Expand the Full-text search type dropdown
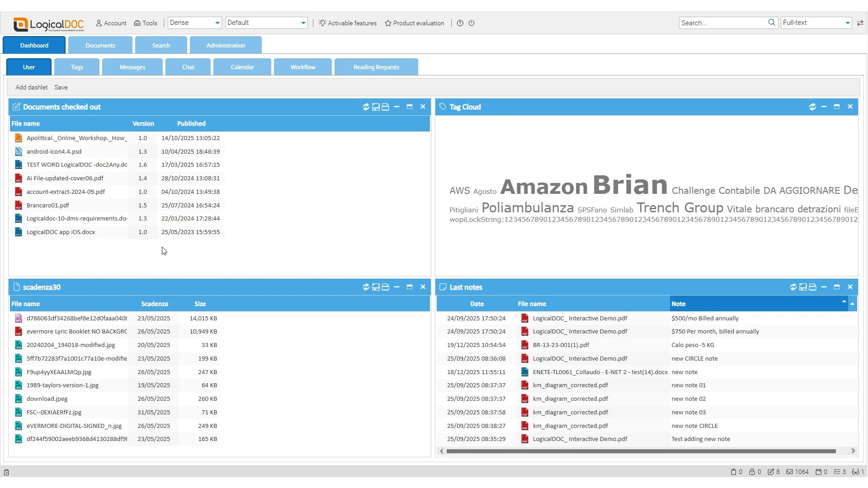868x488 pixels. (816, 23)
